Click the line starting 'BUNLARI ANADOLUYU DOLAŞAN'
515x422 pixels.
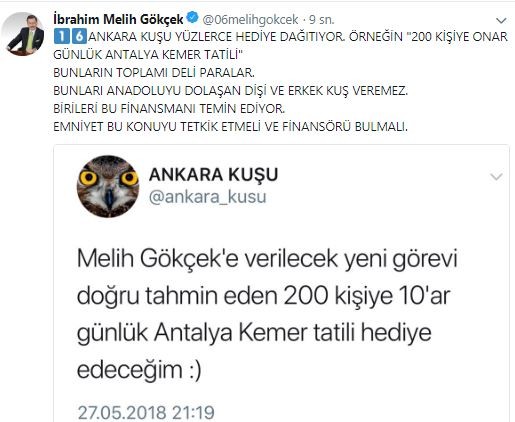[230, 91]
